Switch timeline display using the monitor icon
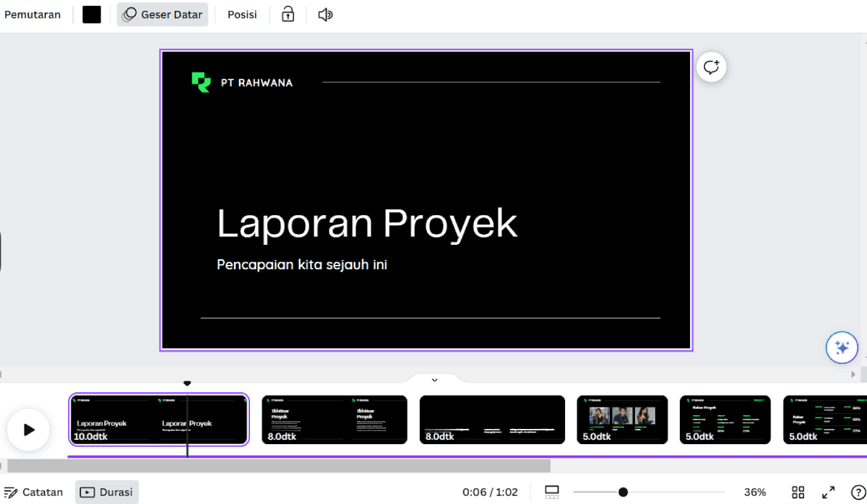Image resolution: width=867 pixels, height=504 pixels. point(552,492)
